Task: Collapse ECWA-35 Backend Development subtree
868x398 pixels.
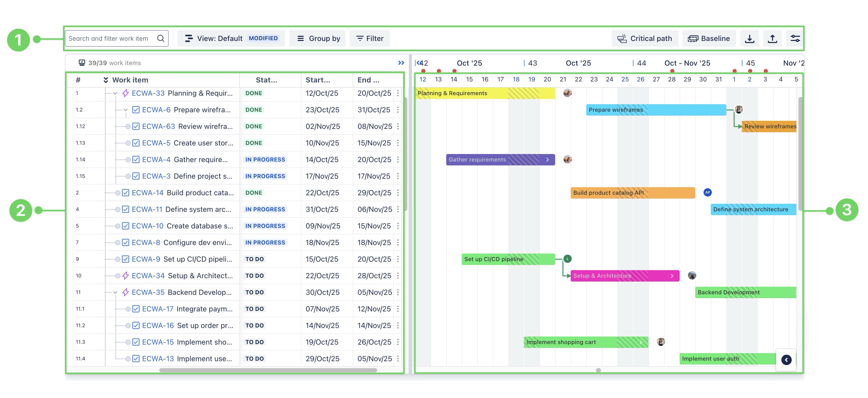Action: coord(115,292)
